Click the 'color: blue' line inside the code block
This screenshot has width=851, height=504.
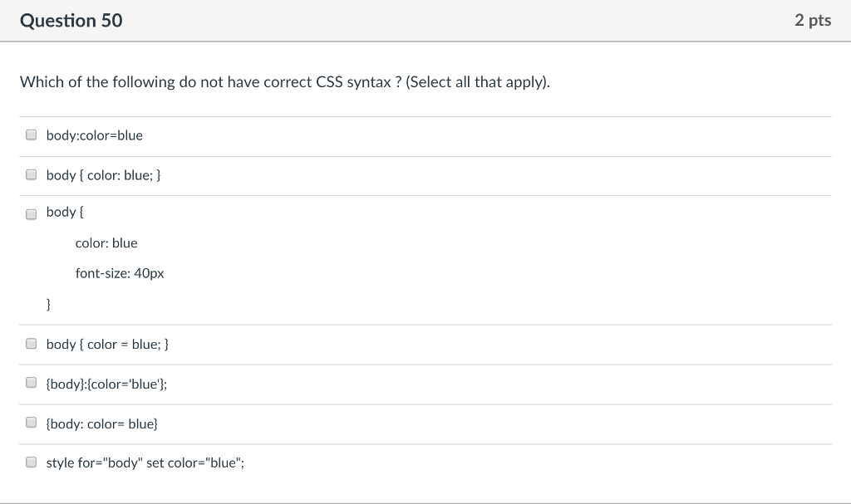point(106,242)
